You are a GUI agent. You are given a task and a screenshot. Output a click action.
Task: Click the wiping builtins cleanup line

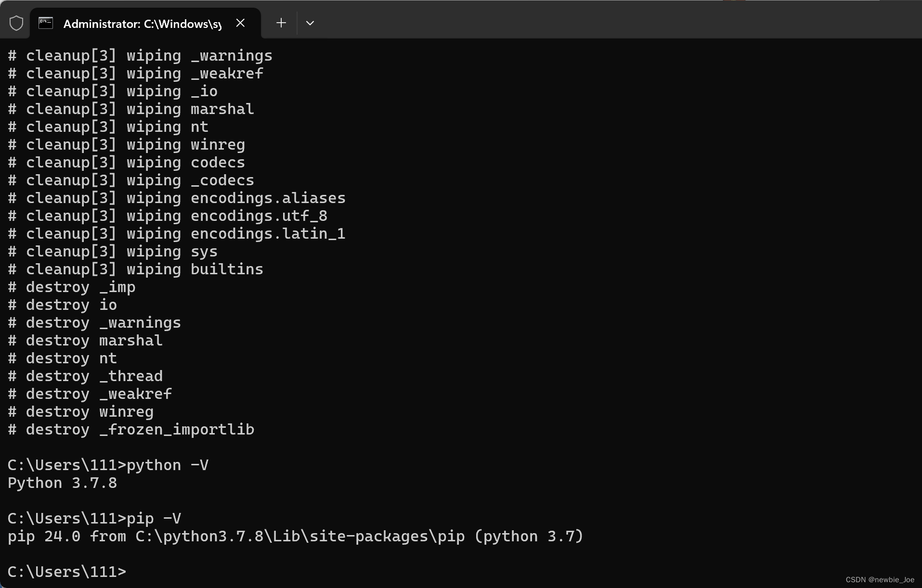(x=135, y=269)
